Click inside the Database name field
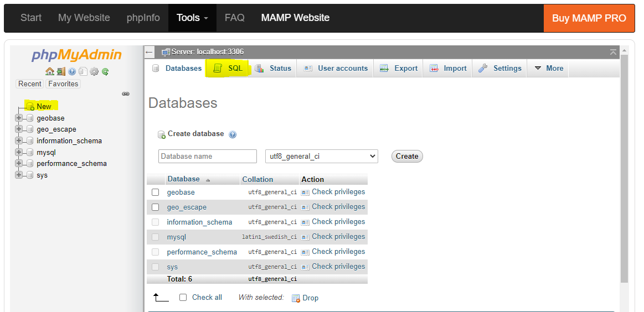 point(208,157)
